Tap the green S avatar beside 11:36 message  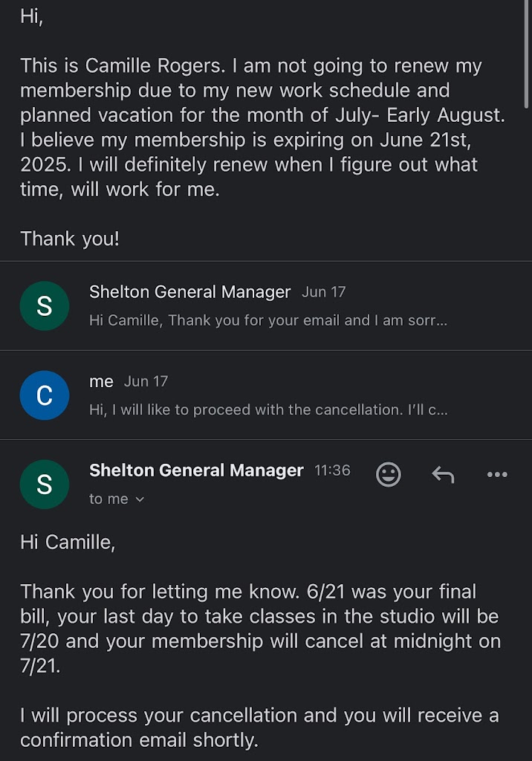tap(45, 484)
